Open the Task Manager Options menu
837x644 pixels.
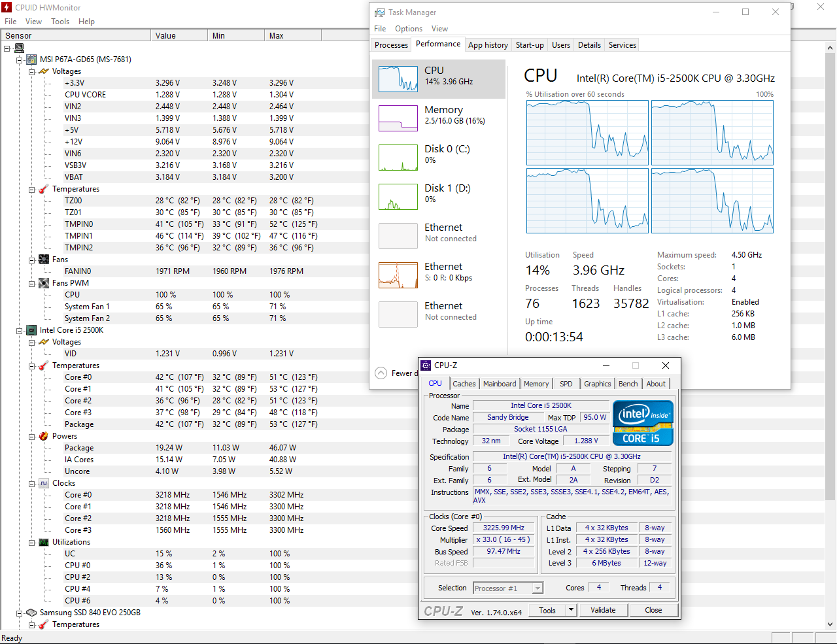409,29
